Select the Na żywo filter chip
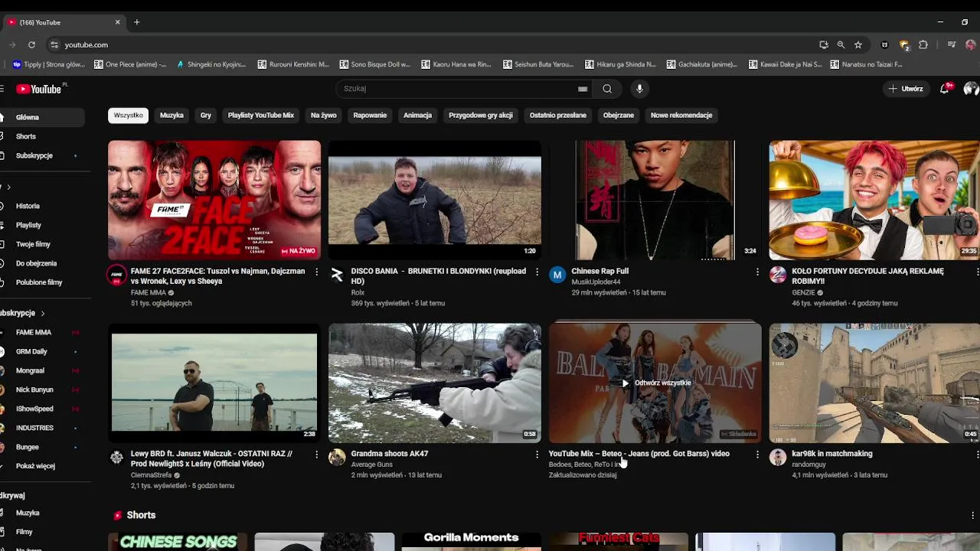The width and height of the screenshot is (980, 551). coord(324,116)
